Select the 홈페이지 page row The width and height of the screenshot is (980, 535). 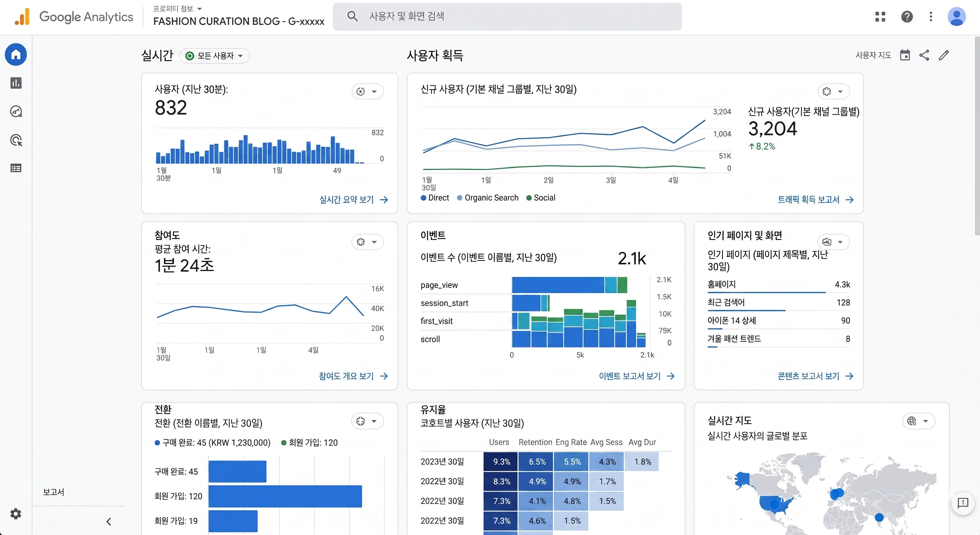(779, 285)
